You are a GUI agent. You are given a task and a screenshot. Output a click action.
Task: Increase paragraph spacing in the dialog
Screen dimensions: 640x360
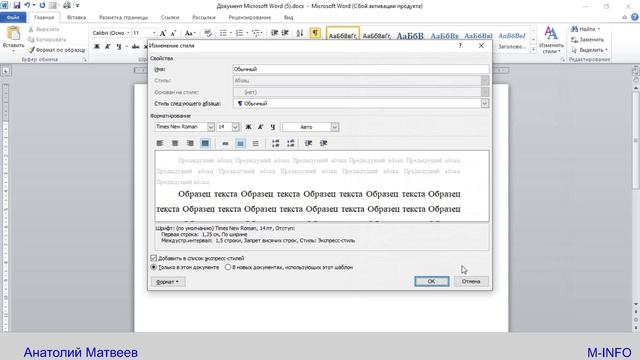(x=276, y=143)
